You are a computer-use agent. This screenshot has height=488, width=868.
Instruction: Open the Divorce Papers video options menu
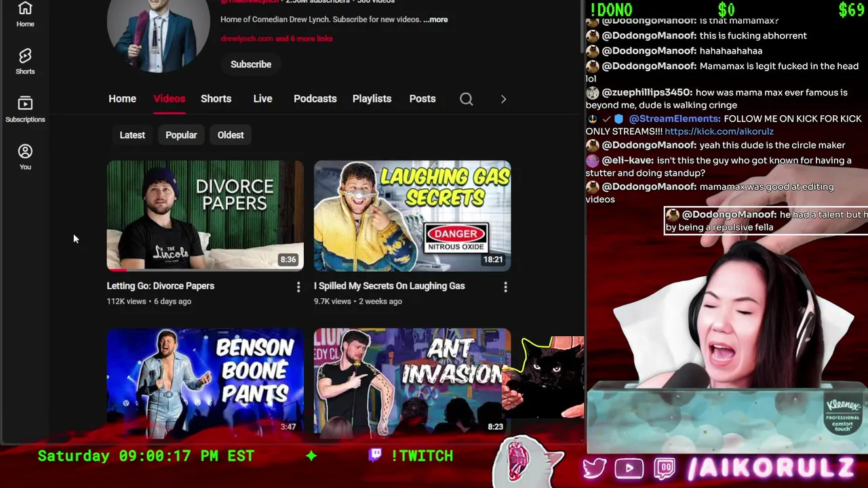coord(298,287)
